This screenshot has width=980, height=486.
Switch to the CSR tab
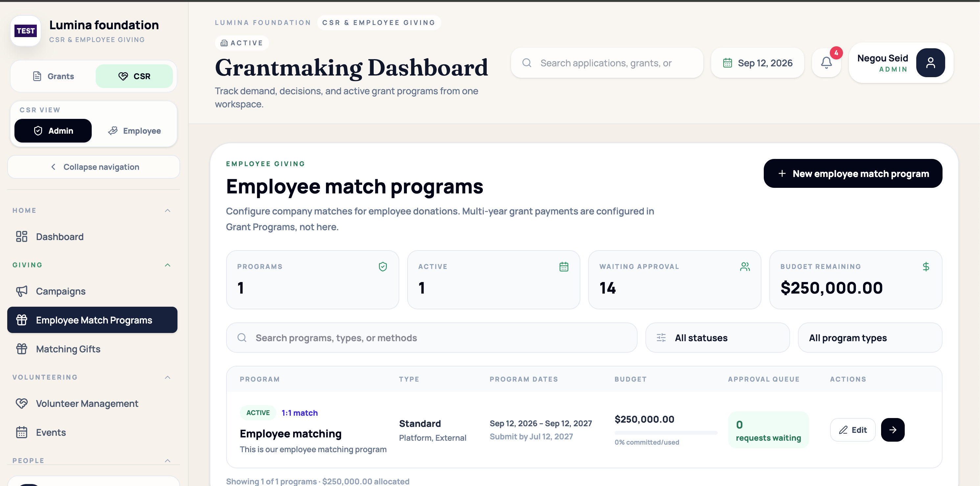coord(134,76)
